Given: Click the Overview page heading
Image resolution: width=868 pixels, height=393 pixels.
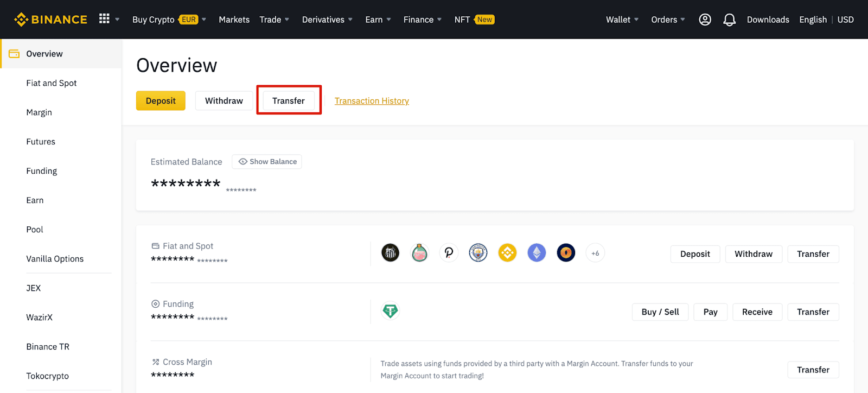Looking at the screenshot, I should [x=177, y=65].
